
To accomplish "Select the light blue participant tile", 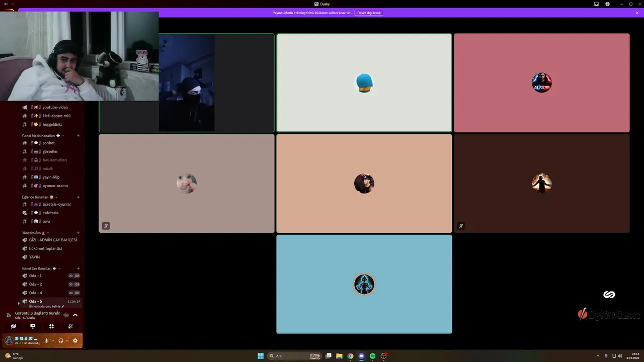I will click(x=364, y=284).
